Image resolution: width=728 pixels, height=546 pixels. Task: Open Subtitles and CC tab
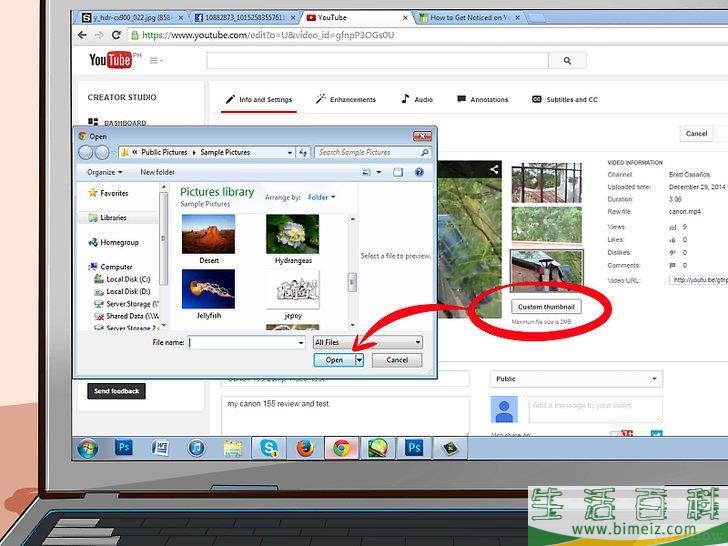pos(565,99)
